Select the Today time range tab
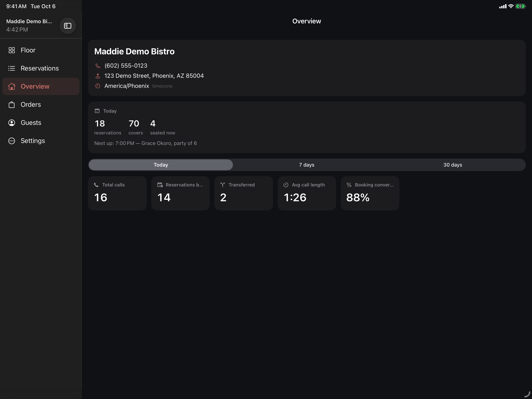 pos(161,165)
